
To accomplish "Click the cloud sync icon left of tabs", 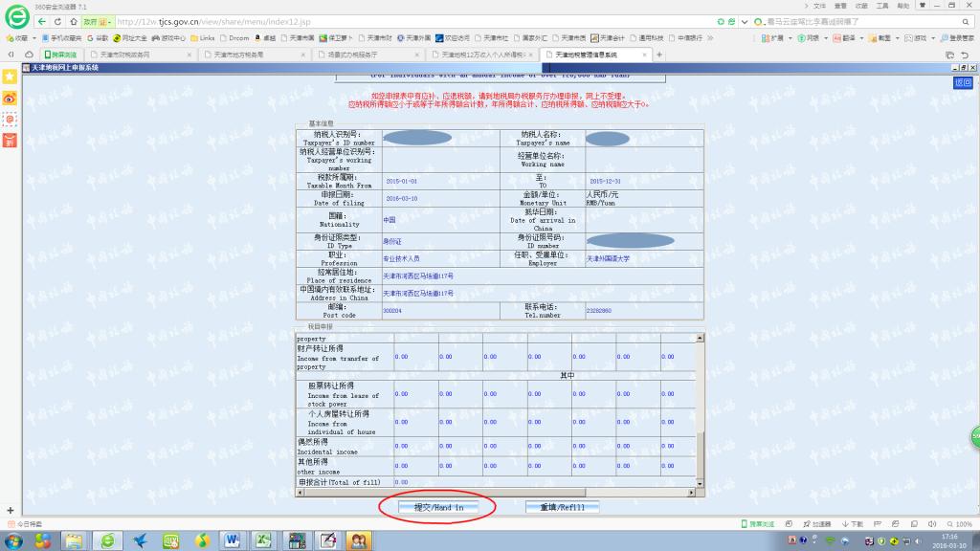I will 29,55.
